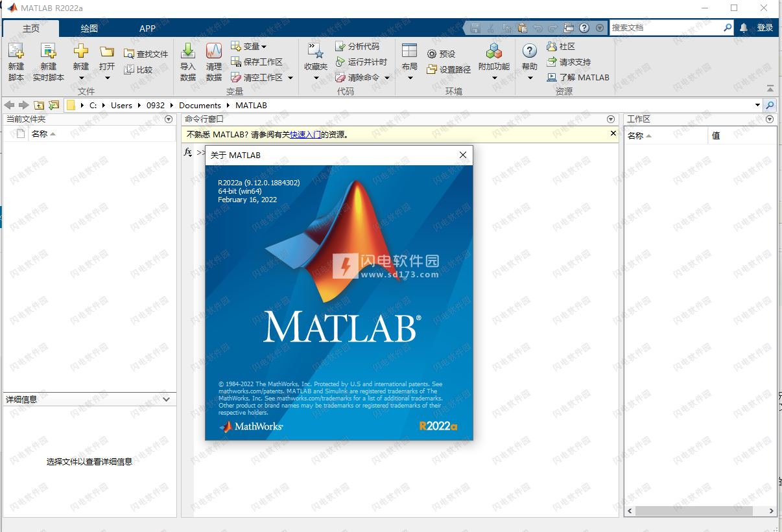Create a new live script (新建实时脚本)
This screenshot has height=532, width=782.
tap(49, 62)
